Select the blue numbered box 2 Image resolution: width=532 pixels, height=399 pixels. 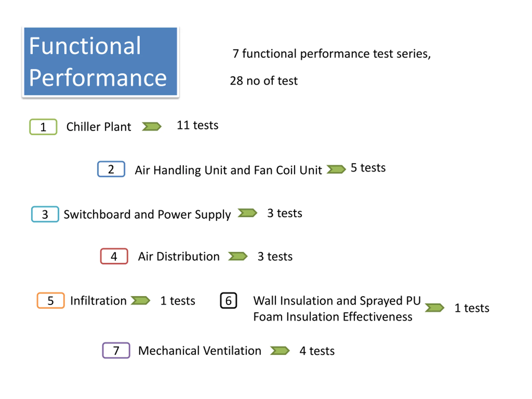(111, 169)
